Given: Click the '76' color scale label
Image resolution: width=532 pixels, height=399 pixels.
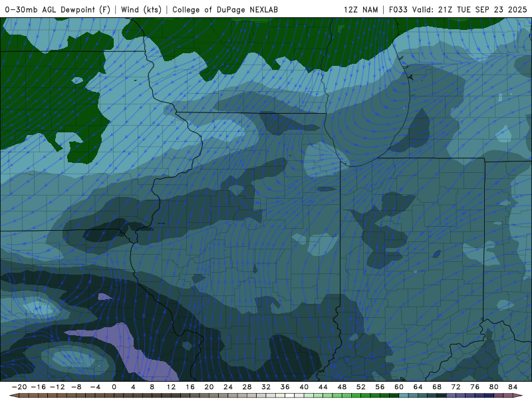Looking at the screenshot, I should click(x=475, y=387).
